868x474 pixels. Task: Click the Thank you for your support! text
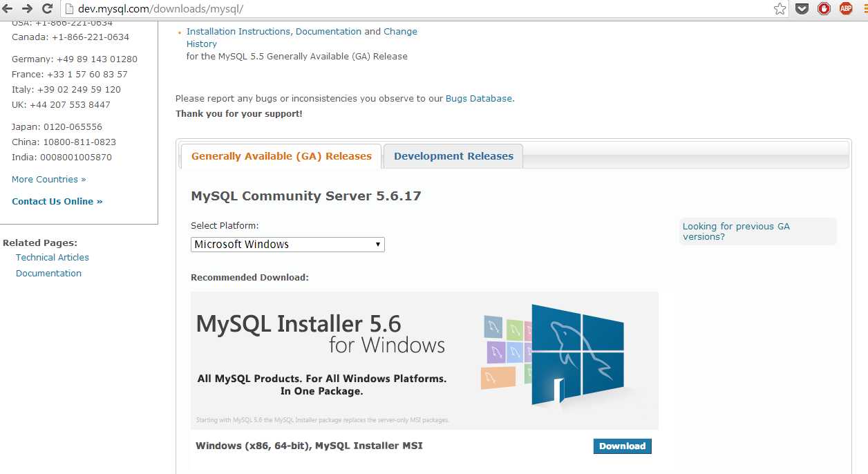pyautogui.click(x=239, y=114)
